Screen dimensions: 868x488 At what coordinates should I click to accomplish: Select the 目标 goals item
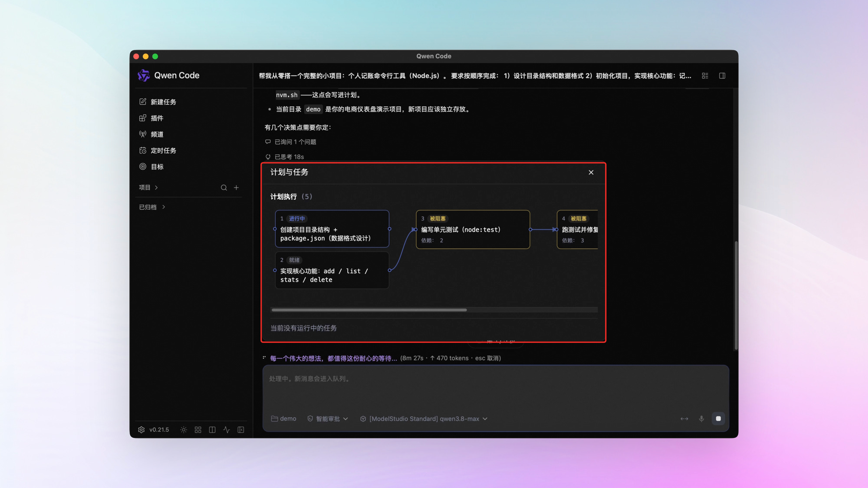point(151,167)
